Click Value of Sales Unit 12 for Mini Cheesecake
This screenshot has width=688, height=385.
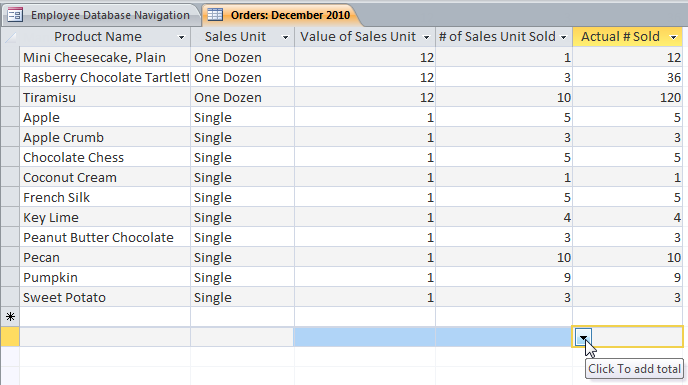(365, 57)
